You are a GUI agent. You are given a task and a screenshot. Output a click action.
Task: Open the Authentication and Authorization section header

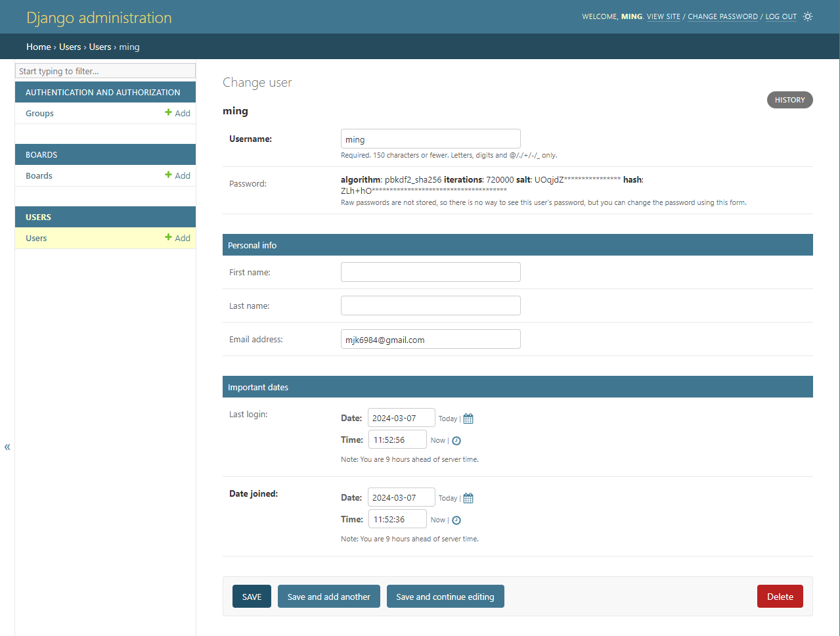point(102,92)
